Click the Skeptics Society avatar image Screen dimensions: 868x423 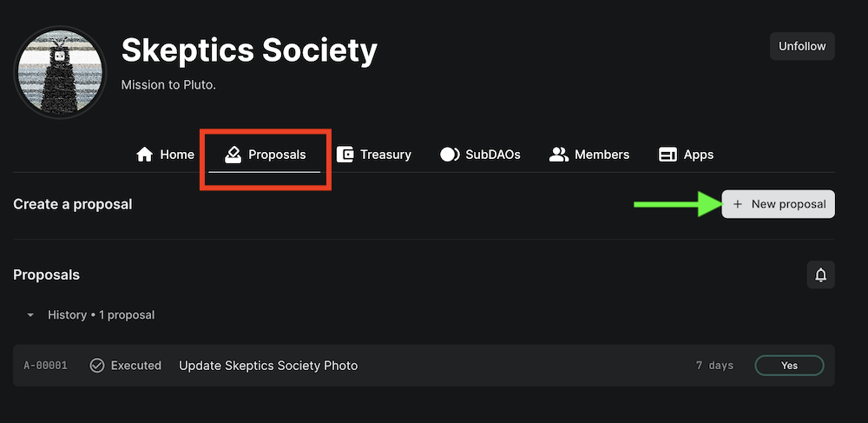click(x=60, y=72)
